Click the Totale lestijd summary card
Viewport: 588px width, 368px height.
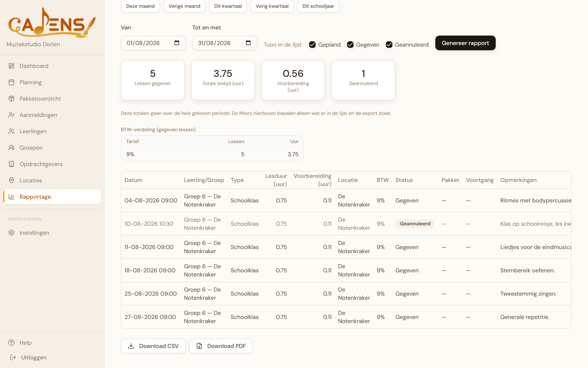(223, 80)
